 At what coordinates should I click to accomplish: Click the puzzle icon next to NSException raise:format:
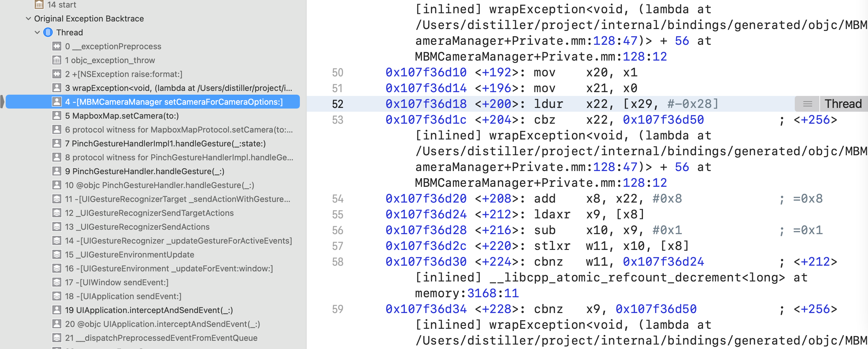tap(56, 74)
